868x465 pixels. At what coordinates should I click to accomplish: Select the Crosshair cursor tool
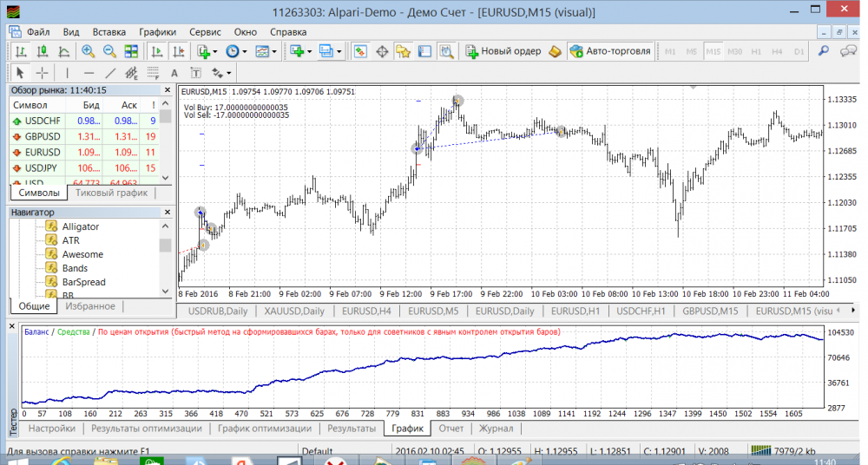(x=42, y=73)
